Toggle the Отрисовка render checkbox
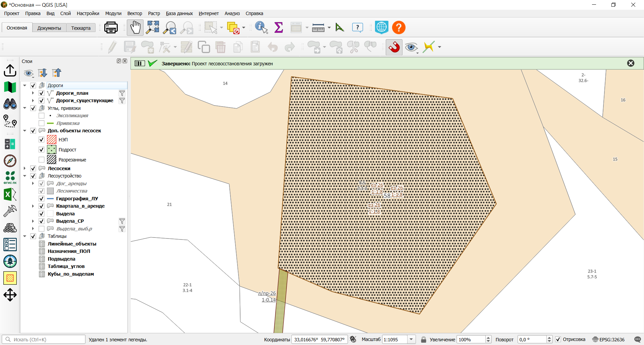The image size is (644, 345). click(x=558, y=340)
